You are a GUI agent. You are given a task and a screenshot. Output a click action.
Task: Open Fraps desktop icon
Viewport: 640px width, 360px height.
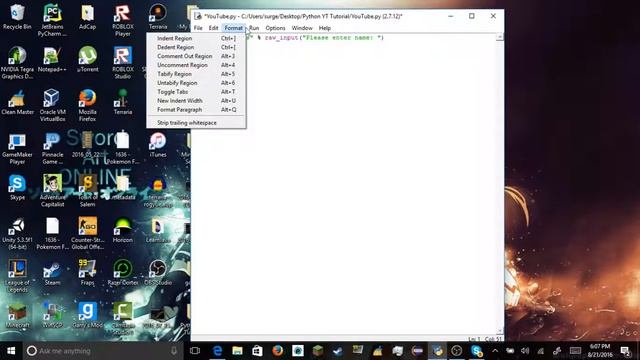(87, 273)
